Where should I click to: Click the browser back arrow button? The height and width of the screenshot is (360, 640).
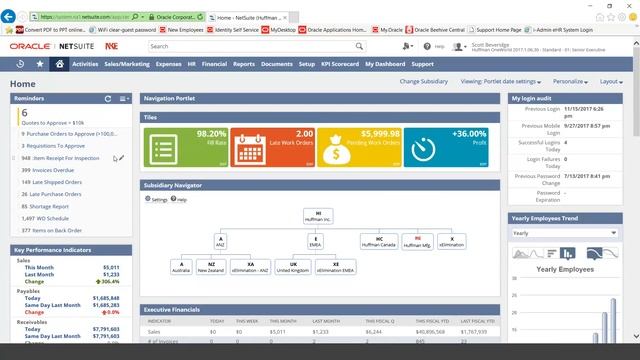pos(8,17)
